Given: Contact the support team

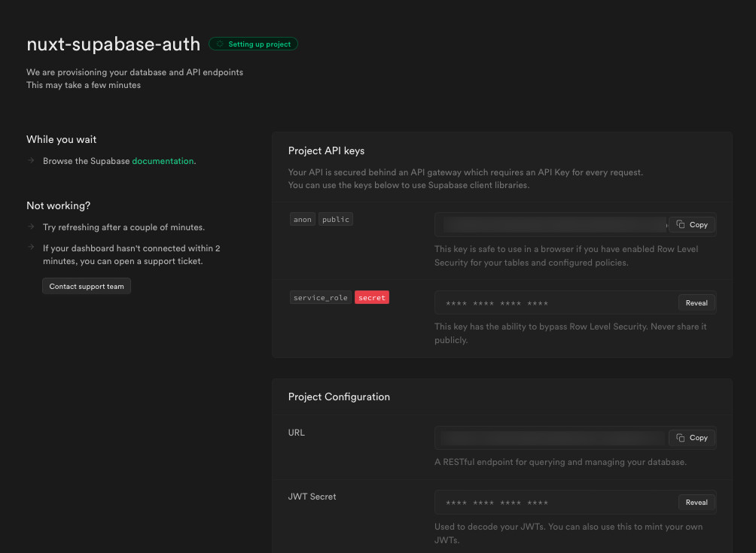Looking at the screenshot, I should point(86,286).
